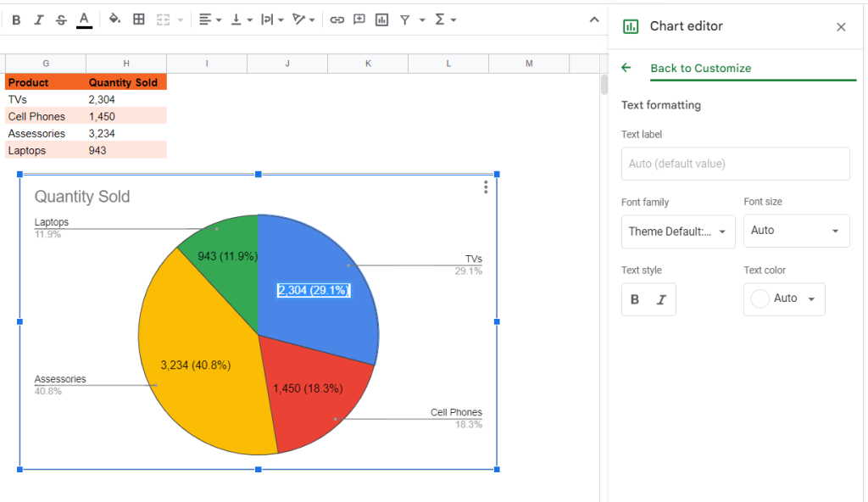Toggle bold text style in Chart editor
Screen dimensions: 868x502
point(635,300)
